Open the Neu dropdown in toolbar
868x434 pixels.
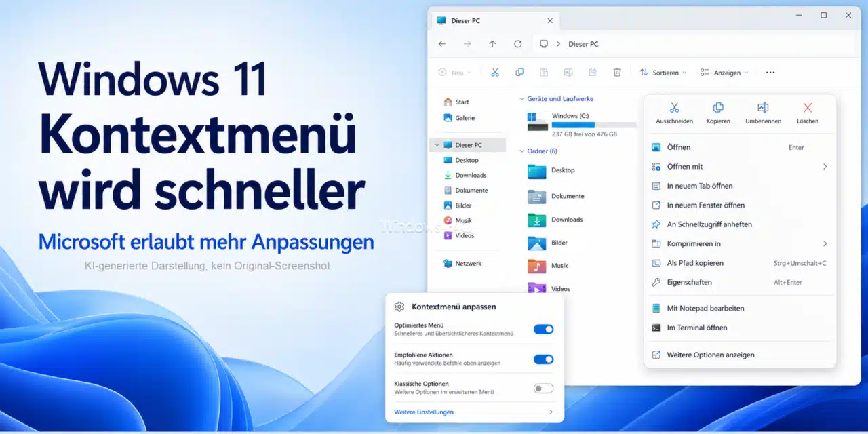coord(455,72)
